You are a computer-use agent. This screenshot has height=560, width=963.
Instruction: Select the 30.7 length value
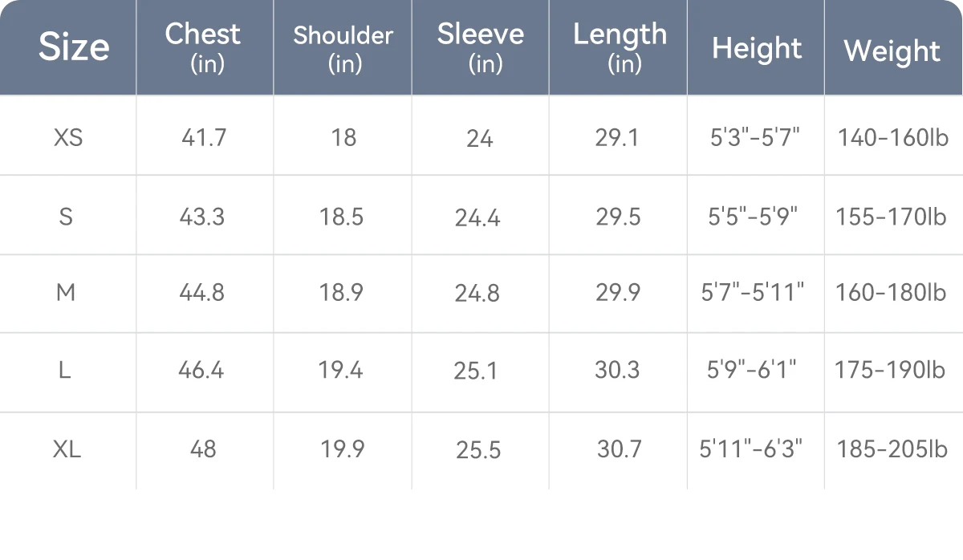pos(620,449)
